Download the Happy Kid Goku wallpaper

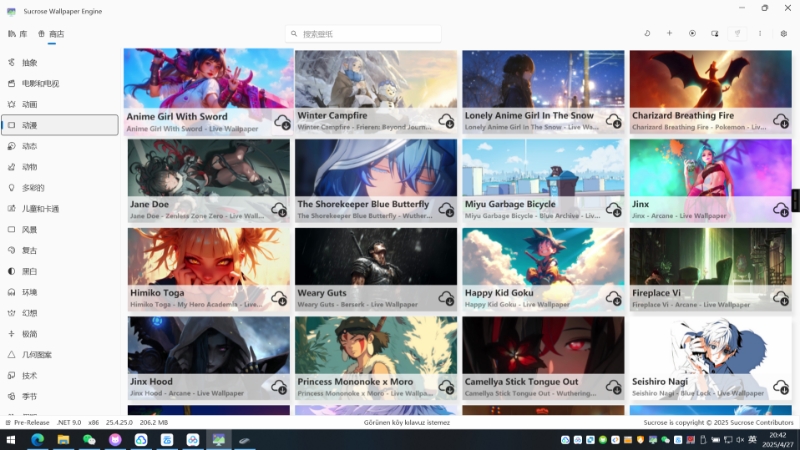coord(614,298)
